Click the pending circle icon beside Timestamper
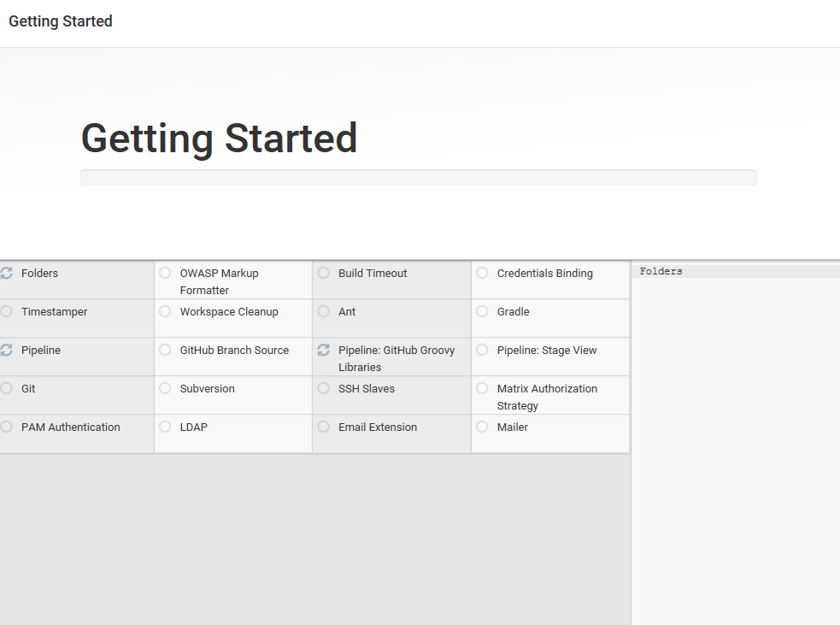 click(7, 311)
